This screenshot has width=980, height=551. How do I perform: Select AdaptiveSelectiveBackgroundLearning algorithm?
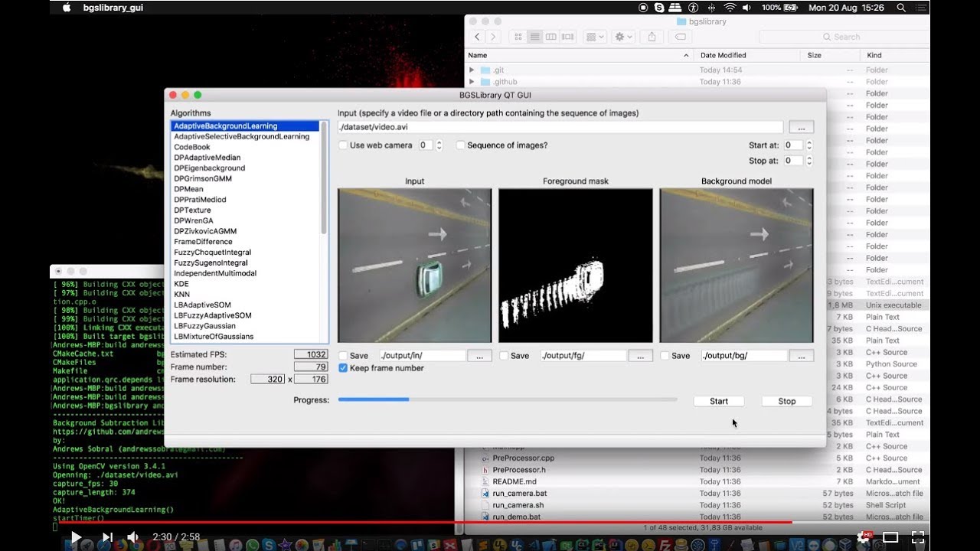tap(242, 136)
